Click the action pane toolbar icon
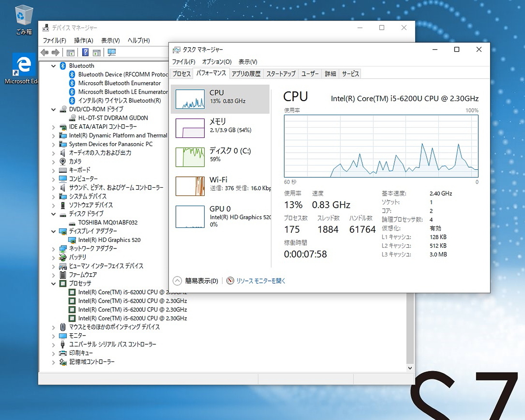Image resolution: width=525 pixels, height=420 pixels. [97, 52]
